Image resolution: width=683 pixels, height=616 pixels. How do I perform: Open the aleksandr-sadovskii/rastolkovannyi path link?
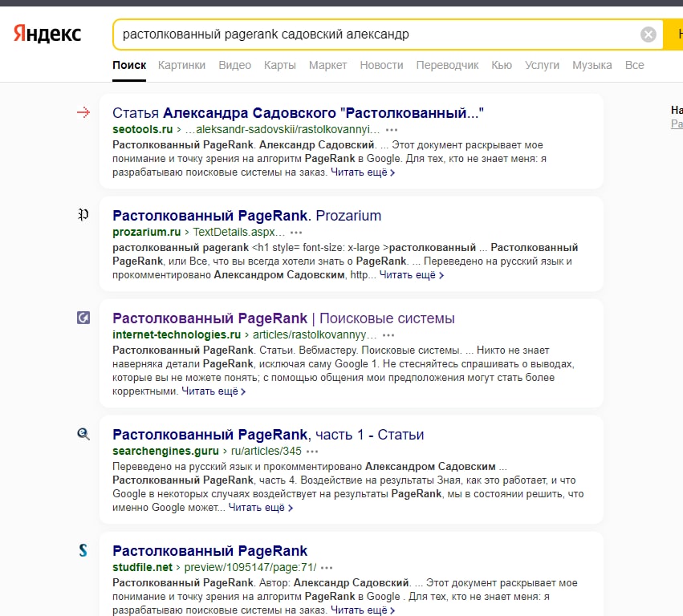[x=283, y=130]
